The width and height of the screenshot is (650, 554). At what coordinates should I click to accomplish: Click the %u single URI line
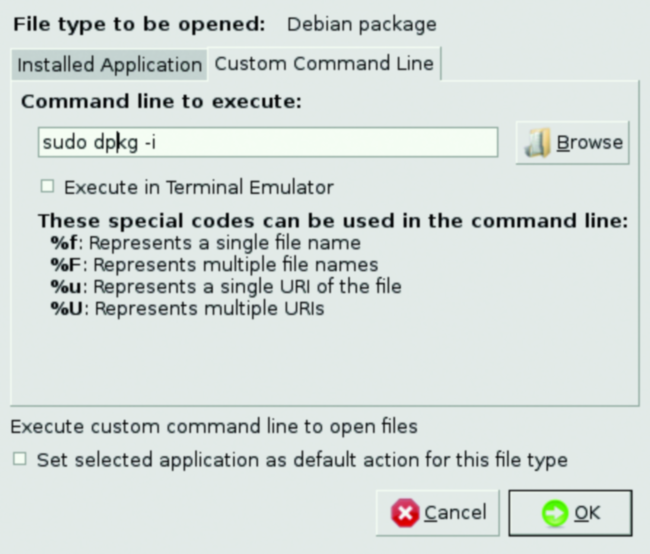coord(226,286)
